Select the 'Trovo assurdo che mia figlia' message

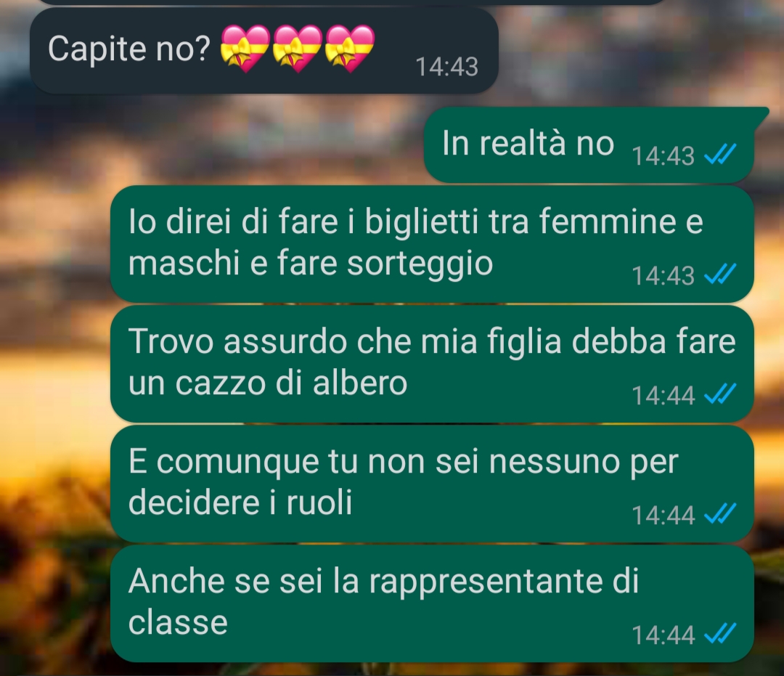pos(432,364)
